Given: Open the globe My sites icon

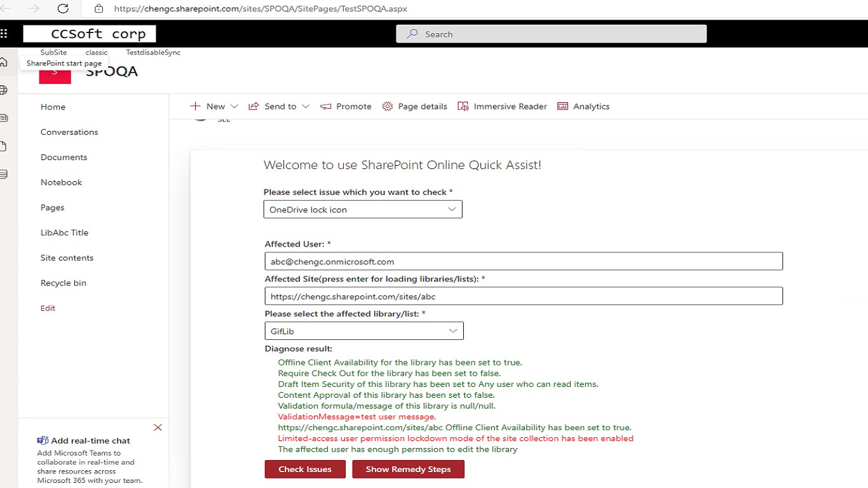Looking at the screenshot, I should pos(3,90).
